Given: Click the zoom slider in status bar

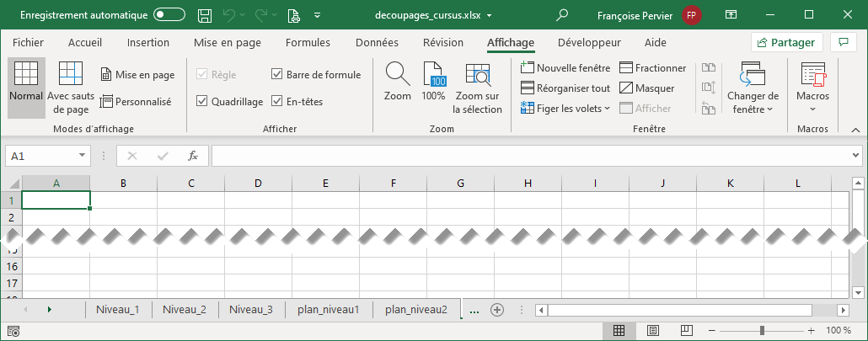Looking at the screenshot, I should click(762, 331).
